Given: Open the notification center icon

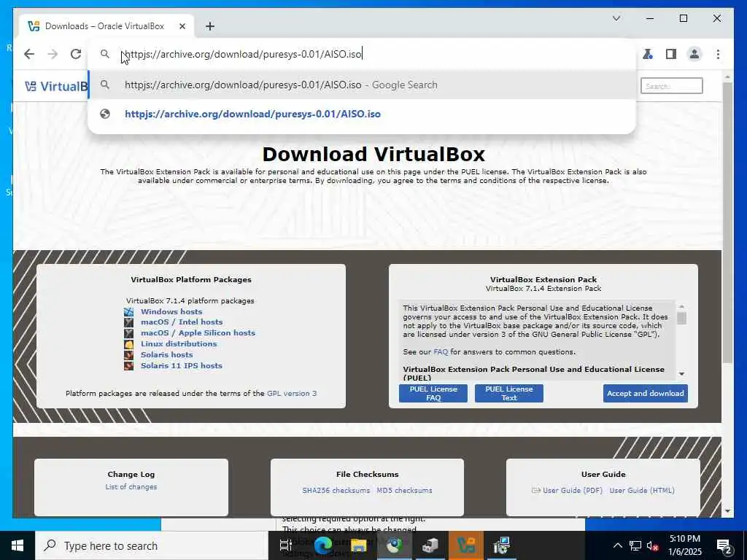Looking at the screenshot, I should (x=724, y=546).
